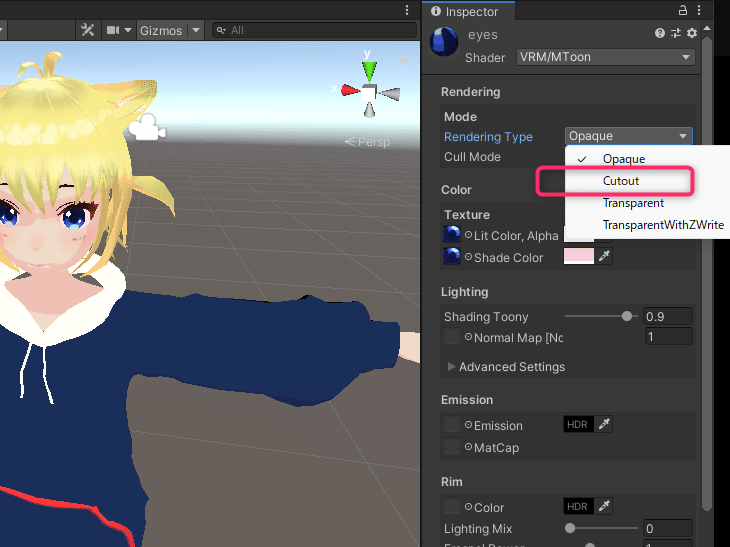Adjust the Lighting Mix slider
This screenshot has width=730, height=547.
(570, 528)
